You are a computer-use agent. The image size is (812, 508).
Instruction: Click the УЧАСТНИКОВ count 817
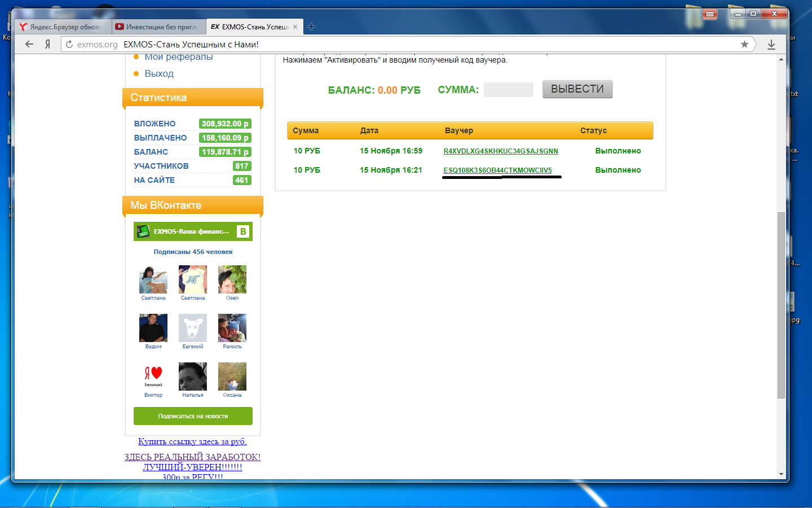242,166
